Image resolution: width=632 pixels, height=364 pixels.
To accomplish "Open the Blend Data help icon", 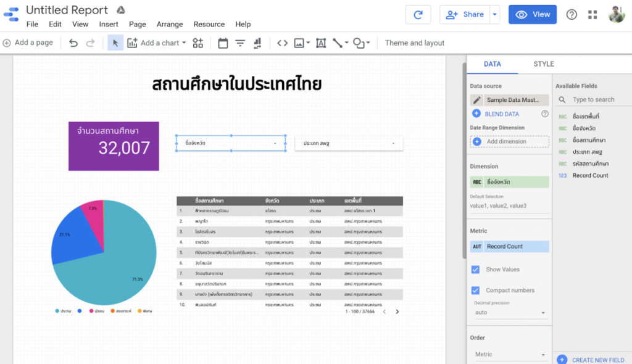I will click(544, 114).
